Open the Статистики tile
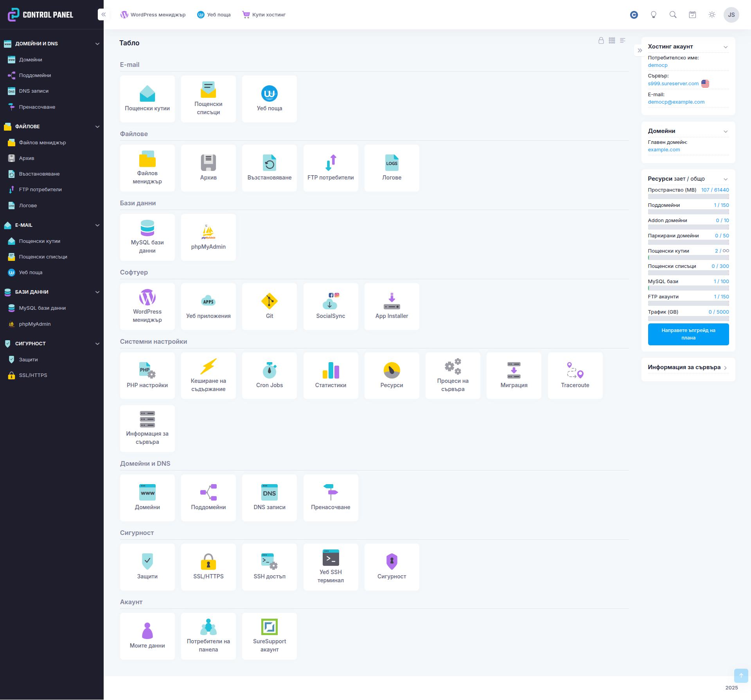 pos(331,376)
